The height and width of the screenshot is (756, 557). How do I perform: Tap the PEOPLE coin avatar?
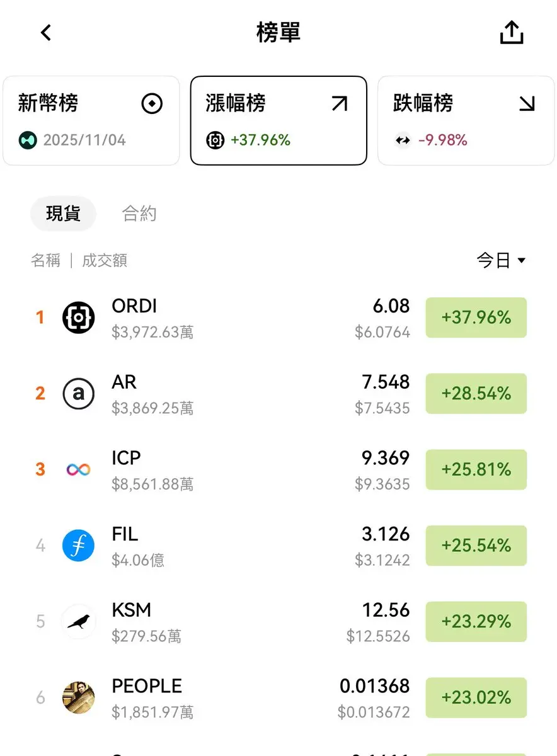click(79, 698)
